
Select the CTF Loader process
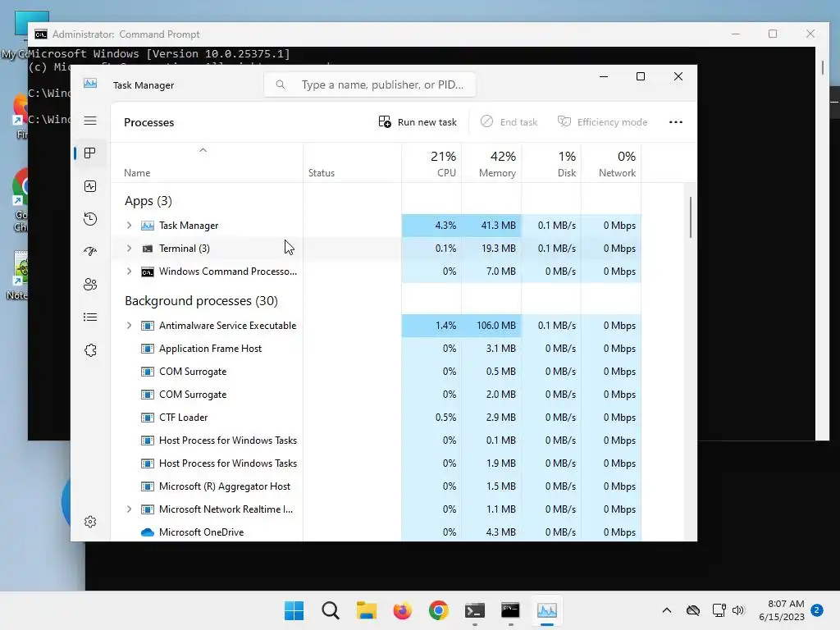(376, 418)
